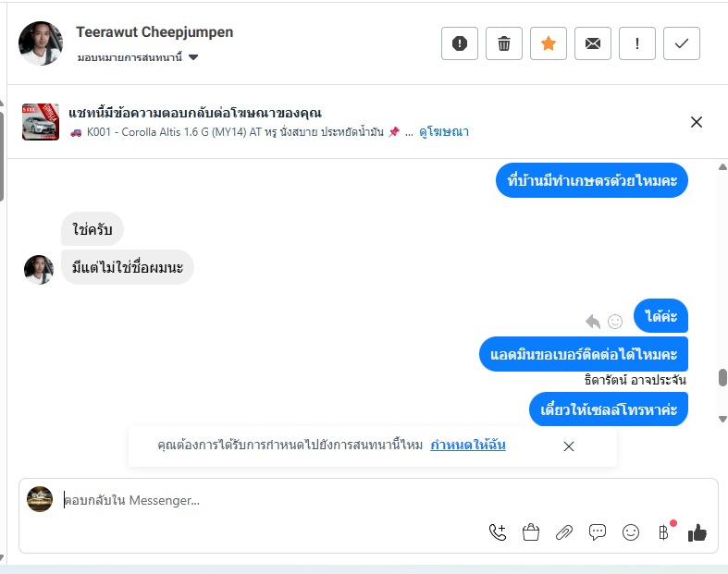Dismiss the ad reply banner

pyautogui.click(x=696, y=122)
